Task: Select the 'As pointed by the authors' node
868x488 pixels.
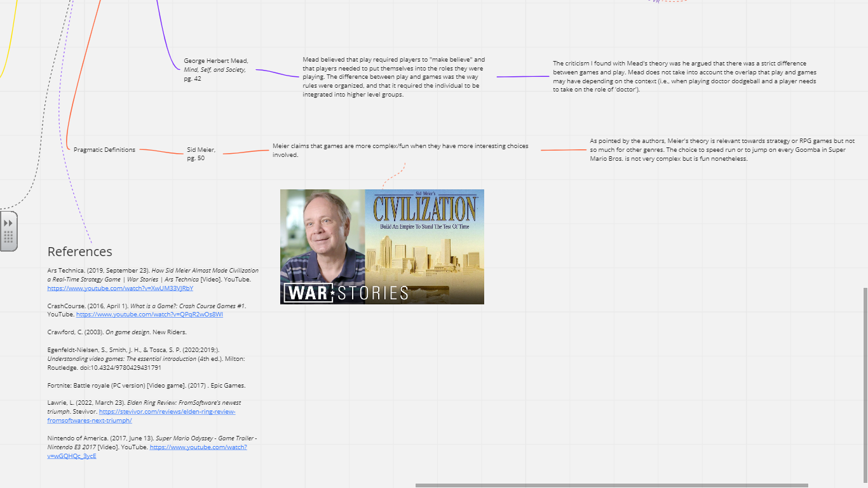Action: click(722, 150)
